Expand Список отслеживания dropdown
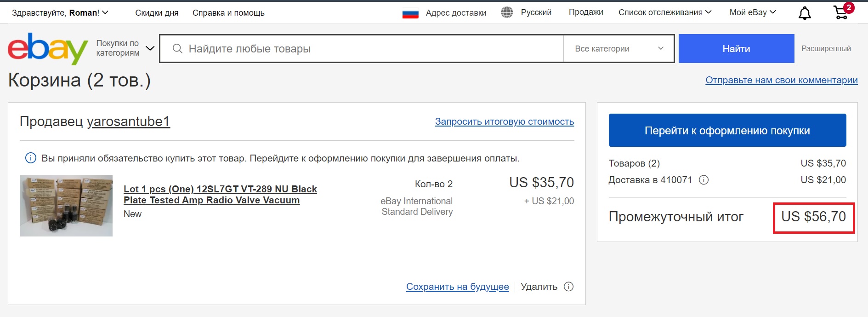The height and width of the screenshot is (317, 868). [x=664, y=12]
